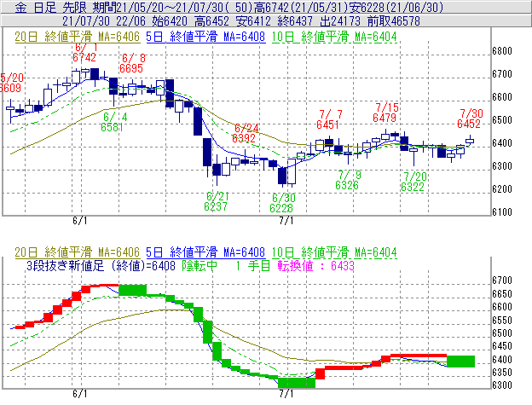This screenshot has height=405, width=532.
Task: Click the 7/30 6452 high label
Action: point(470,119)
